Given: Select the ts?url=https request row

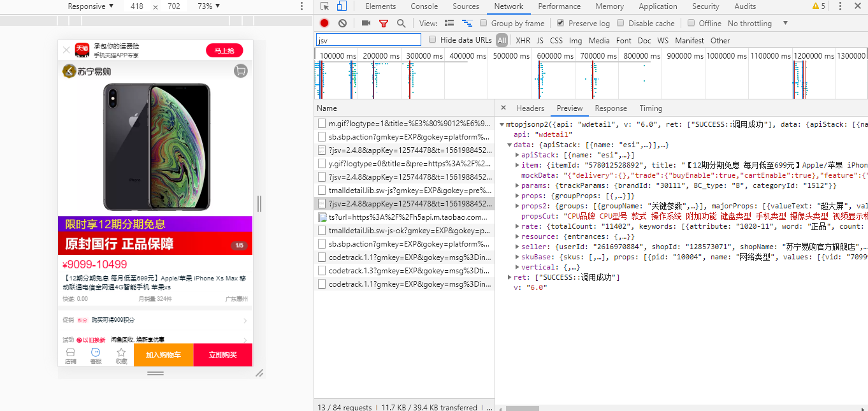Looking at the screenshot, I should pos(405,217).
